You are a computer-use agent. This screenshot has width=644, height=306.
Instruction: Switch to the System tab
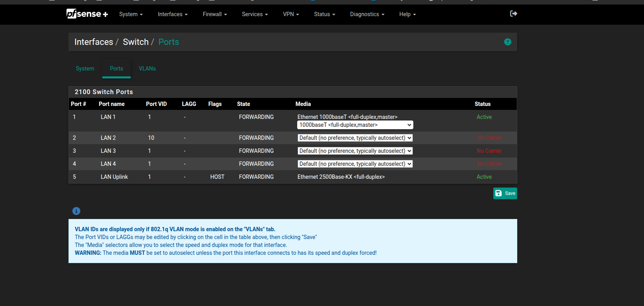(x=85, y=69)
